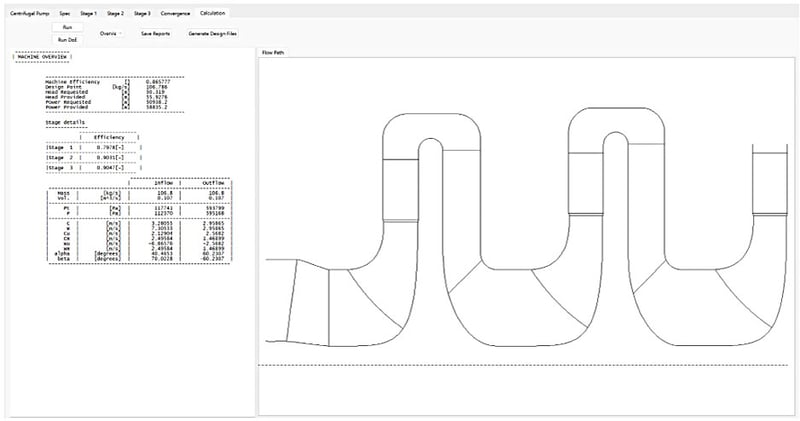The height and width of the screenshot is (421, 800).
Task: Click the Power Provided row label
Action: 66,107
